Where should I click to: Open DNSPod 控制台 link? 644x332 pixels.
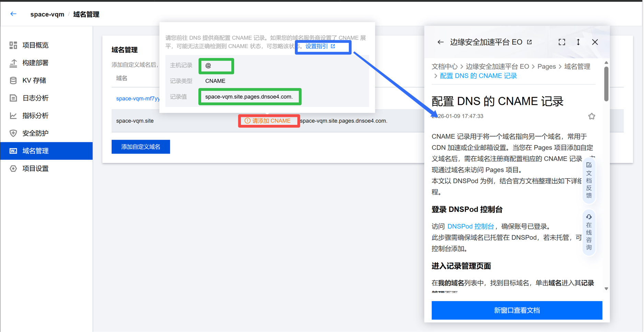(470, 226)
